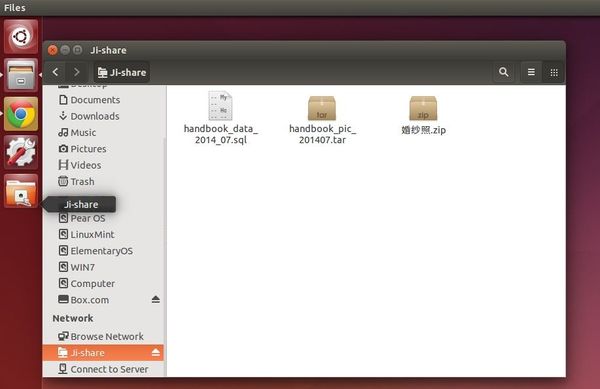
Task: Open the ElementaryOS volume
Action: (x=104, y=251)
